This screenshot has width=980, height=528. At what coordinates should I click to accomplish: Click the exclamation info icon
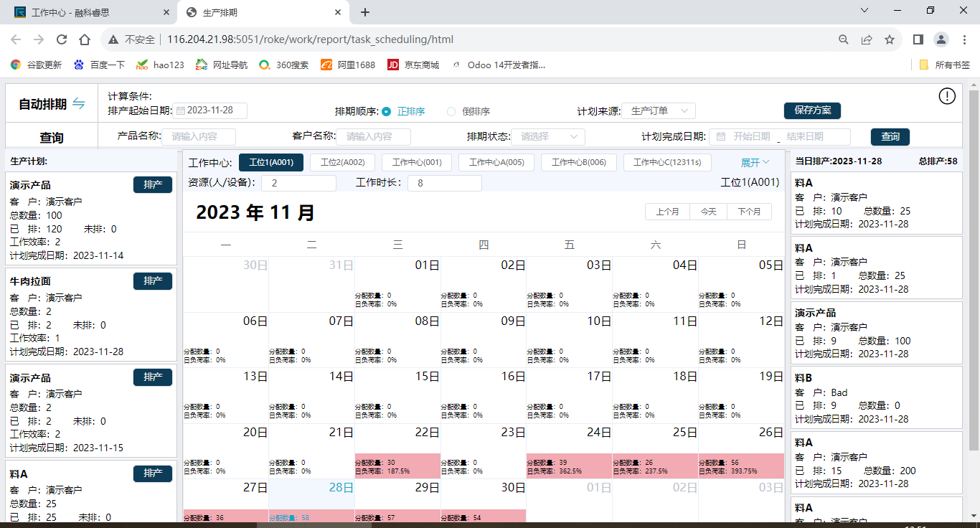pos(947,96)
